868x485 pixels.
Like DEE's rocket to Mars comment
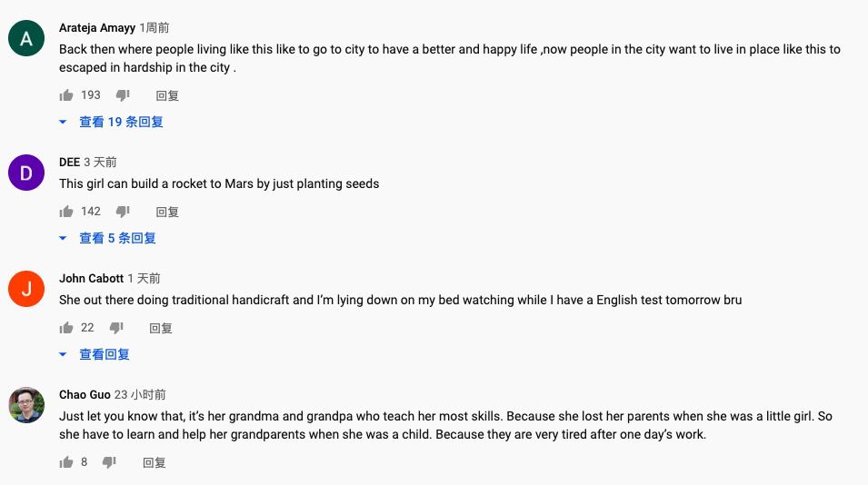coord(66,212)
